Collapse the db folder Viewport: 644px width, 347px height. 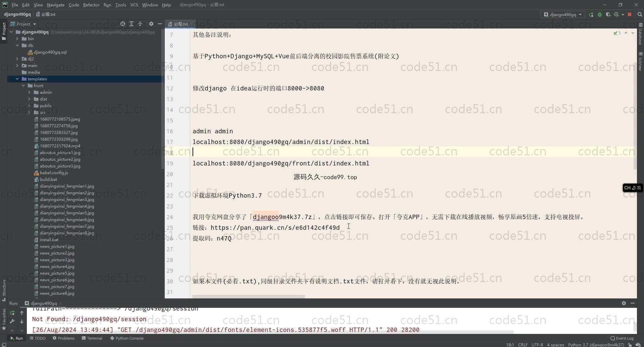pyautogui.click(x=17, y=45)
